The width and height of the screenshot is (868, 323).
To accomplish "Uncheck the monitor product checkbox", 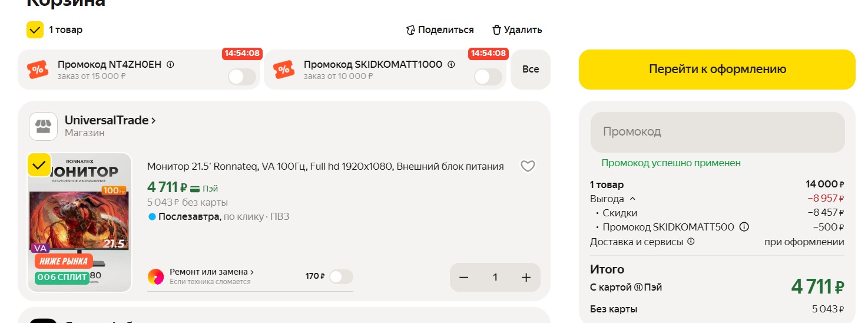I will coord(39,165).
